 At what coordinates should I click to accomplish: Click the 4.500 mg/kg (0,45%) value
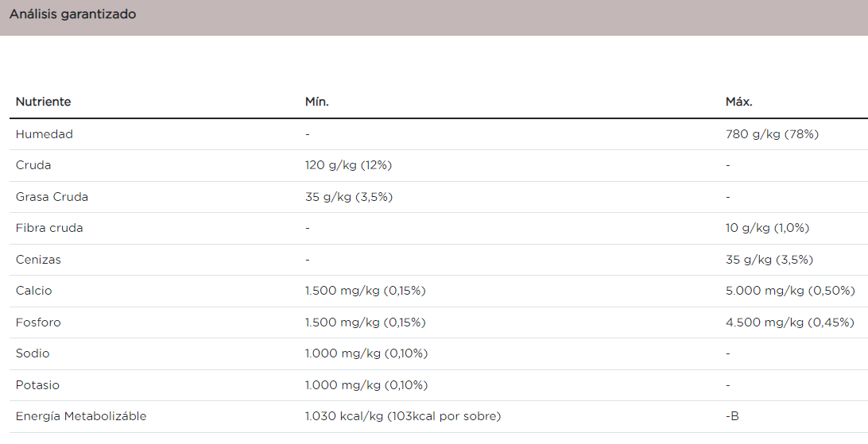coord(789,322)
